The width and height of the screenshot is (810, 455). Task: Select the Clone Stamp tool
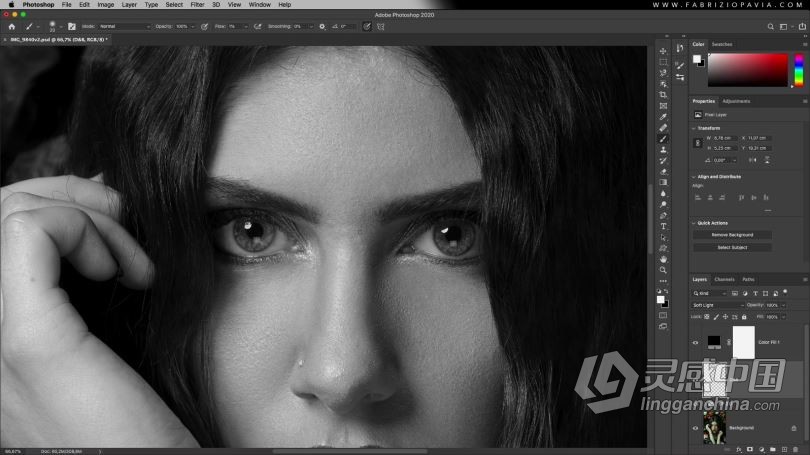[x=663, y=150]
